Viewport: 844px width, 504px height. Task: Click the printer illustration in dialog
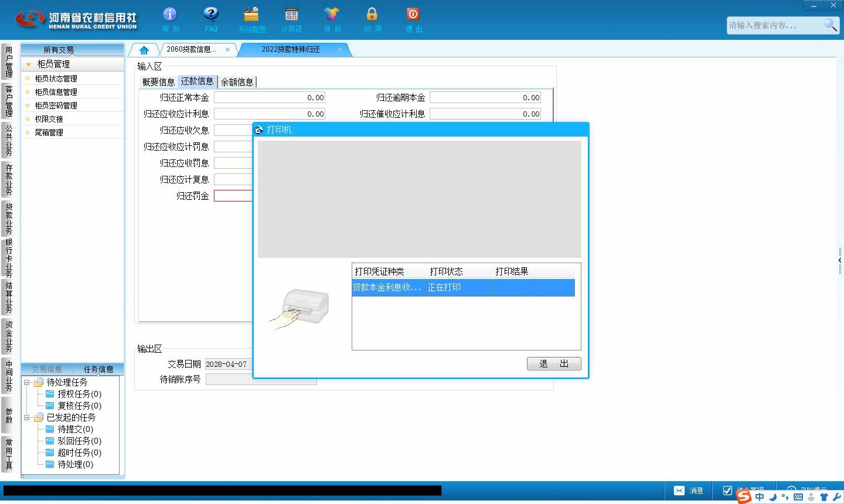pyautogui.click(x=300, y=309)
